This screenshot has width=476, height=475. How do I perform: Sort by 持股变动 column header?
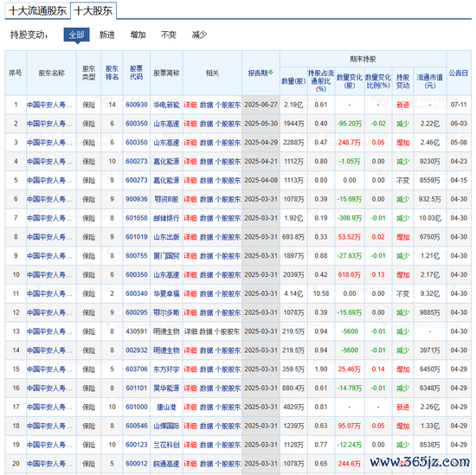click(x=402, y=81)
